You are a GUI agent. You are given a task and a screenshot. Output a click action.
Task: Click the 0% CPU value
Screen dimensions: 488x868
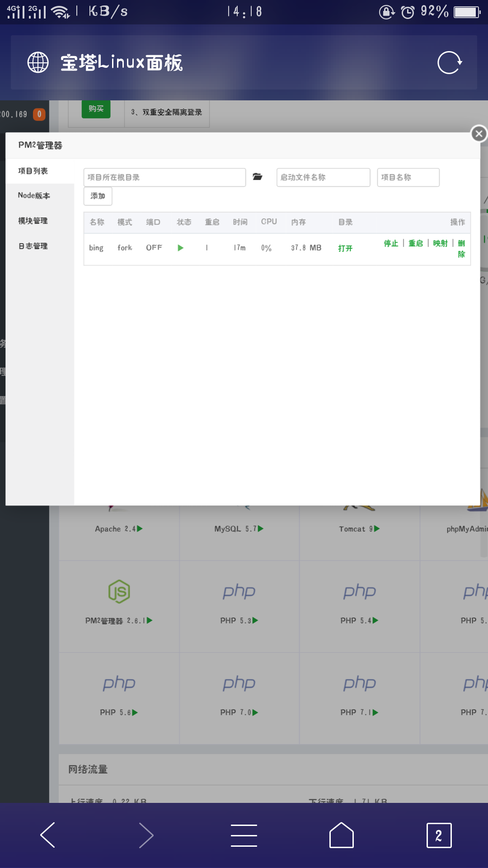coord(266,248)
